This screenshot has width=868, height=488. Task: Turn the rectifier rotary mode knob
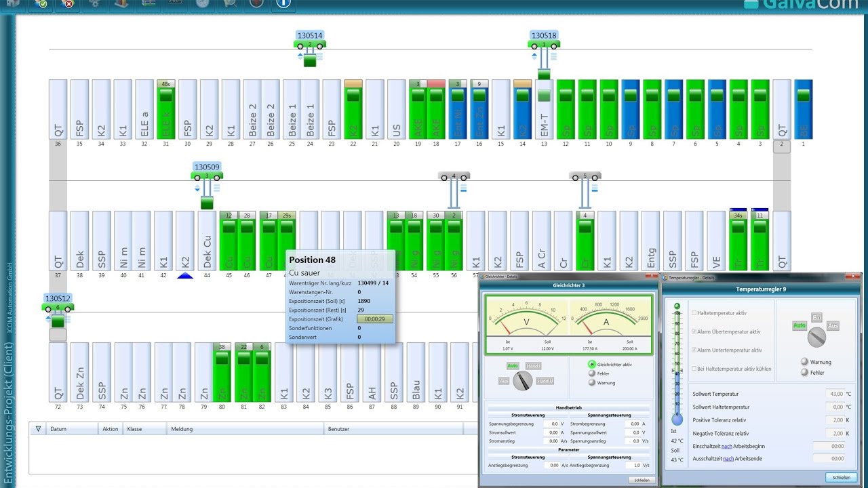point(521,382)
